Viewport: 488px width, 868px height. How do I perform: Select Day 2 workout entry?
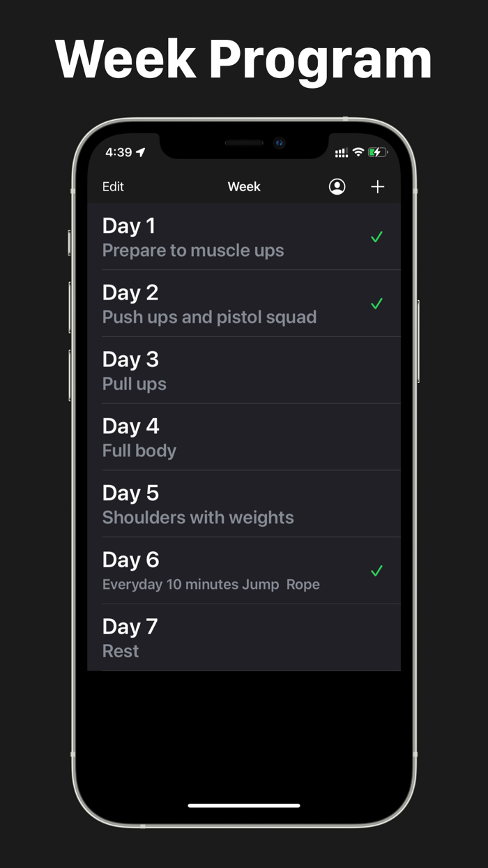209,303
